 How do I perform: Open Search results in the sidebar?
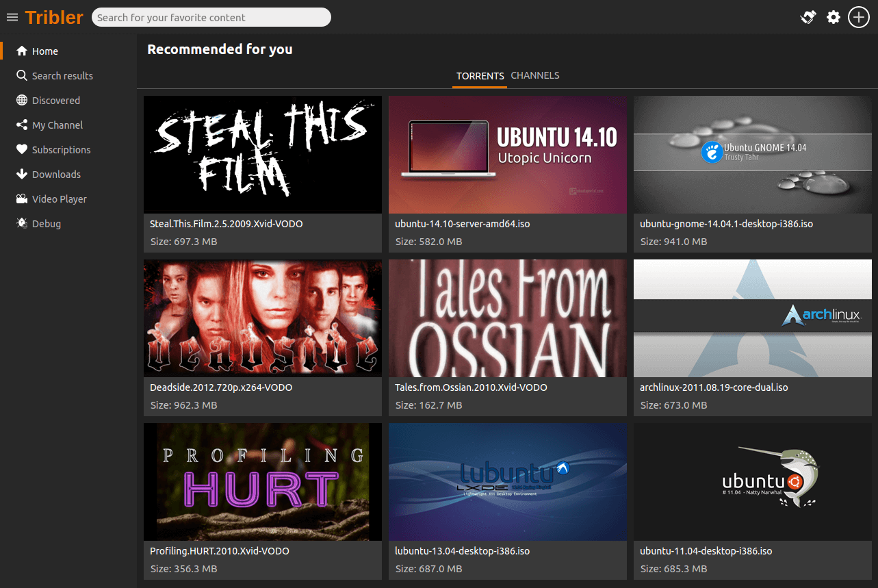click(62, 76)
